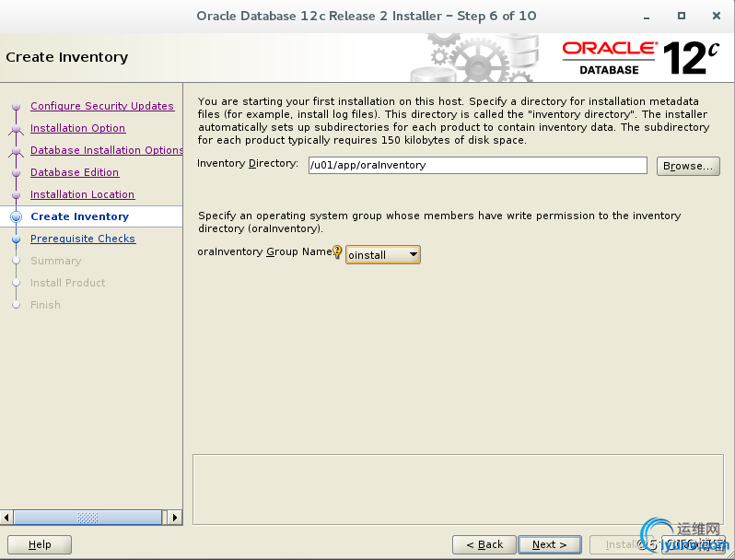Click the Help button

pos(40,544)
